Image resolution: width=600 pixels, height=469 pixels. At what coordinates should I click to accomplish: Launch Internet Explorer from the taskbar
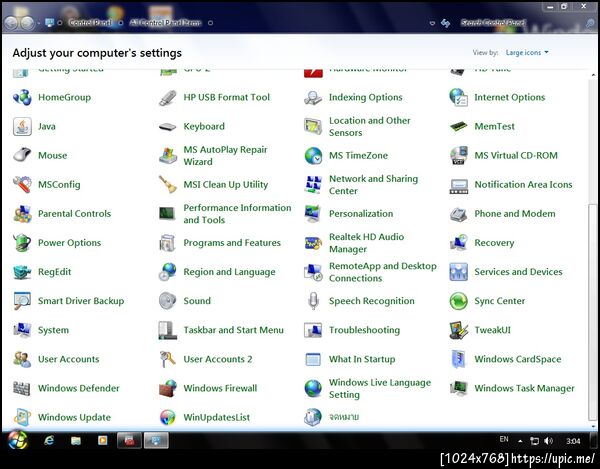pos(49,441)
